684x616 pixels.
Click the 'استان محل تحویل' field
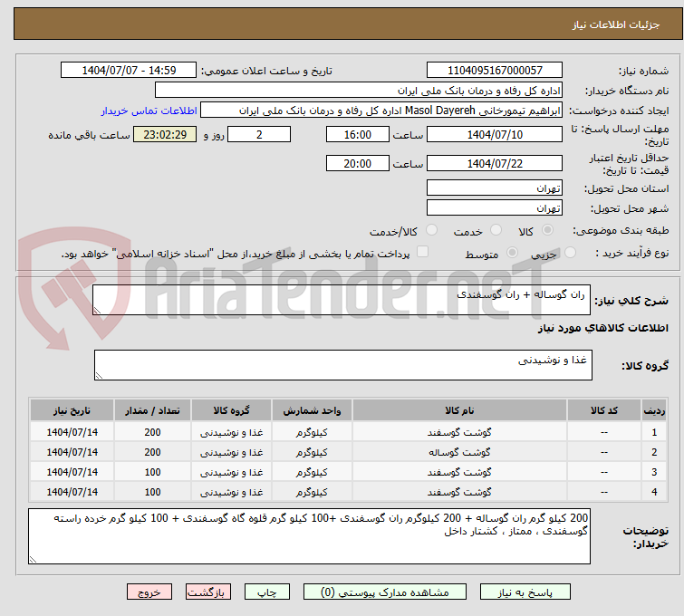tap(495, 188)
